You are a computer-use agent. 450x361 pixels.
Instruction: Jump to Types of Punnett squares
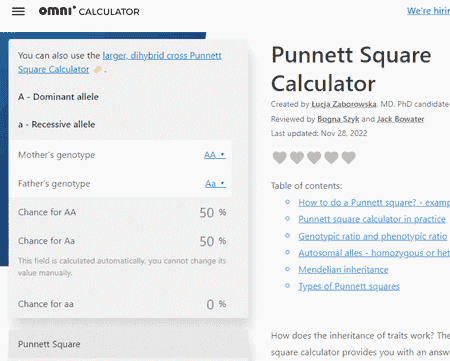[x=349, y=286]
